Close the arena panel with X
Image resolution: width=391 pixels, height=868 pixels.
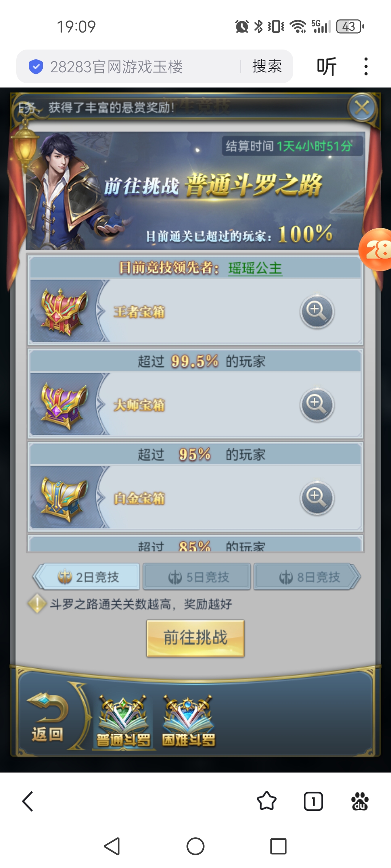coord(362,107)
